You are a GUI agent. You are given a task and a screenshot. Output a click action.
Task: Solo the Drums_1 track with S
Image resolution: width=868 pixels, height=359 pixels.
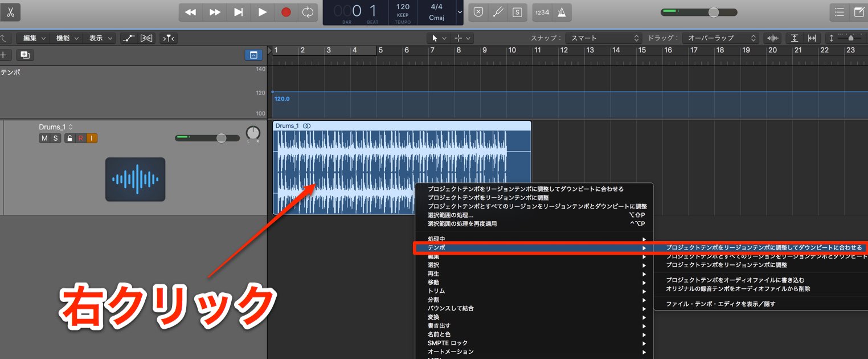55,138
